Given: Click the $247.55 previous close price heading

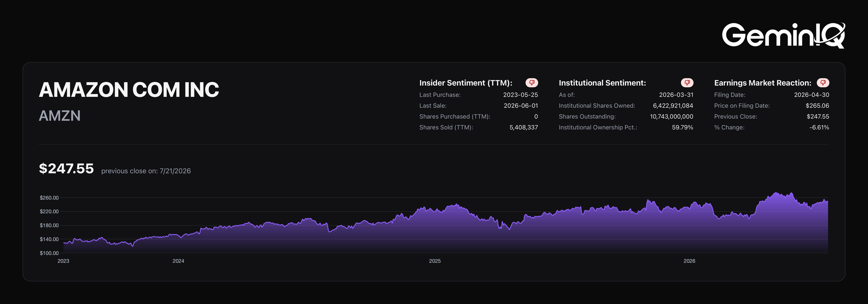Looking at the screenshot, I should 66,169.
